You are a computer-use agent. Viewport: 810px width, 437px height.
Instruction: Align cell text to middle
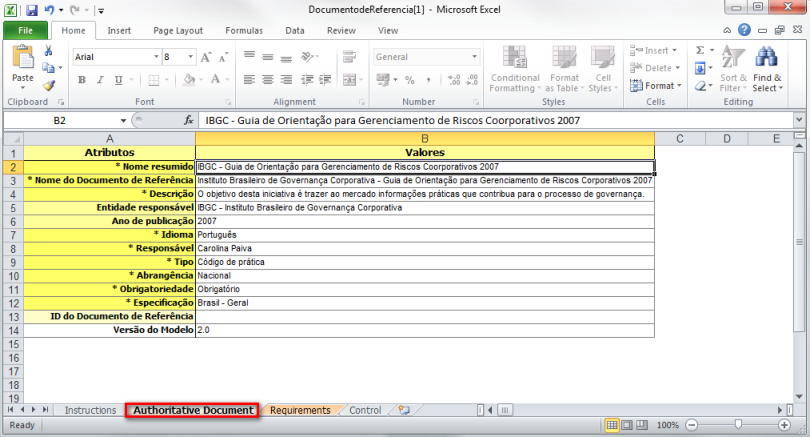(x=268, y=56)
